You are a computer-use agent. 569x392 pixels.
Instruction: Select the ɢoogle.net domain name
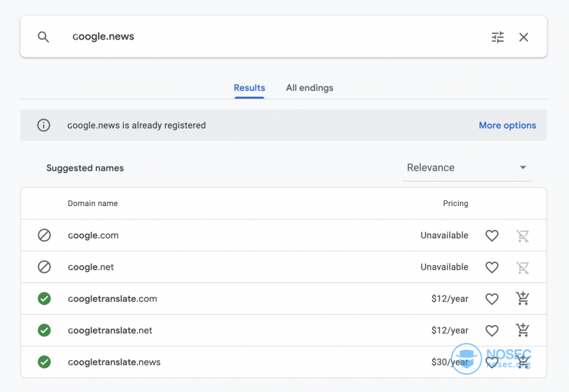click(91, 267)
